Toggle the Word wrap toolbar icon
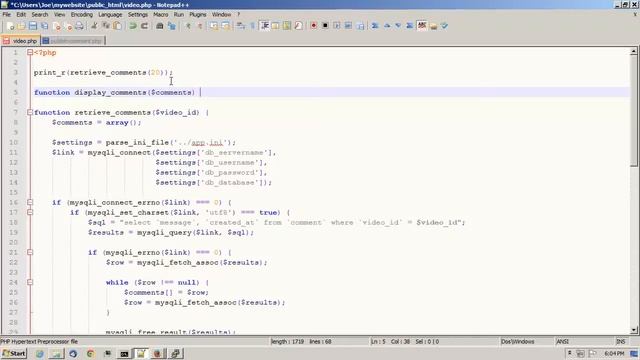Viewport: 640px width, 360px height. pos(241,26)
